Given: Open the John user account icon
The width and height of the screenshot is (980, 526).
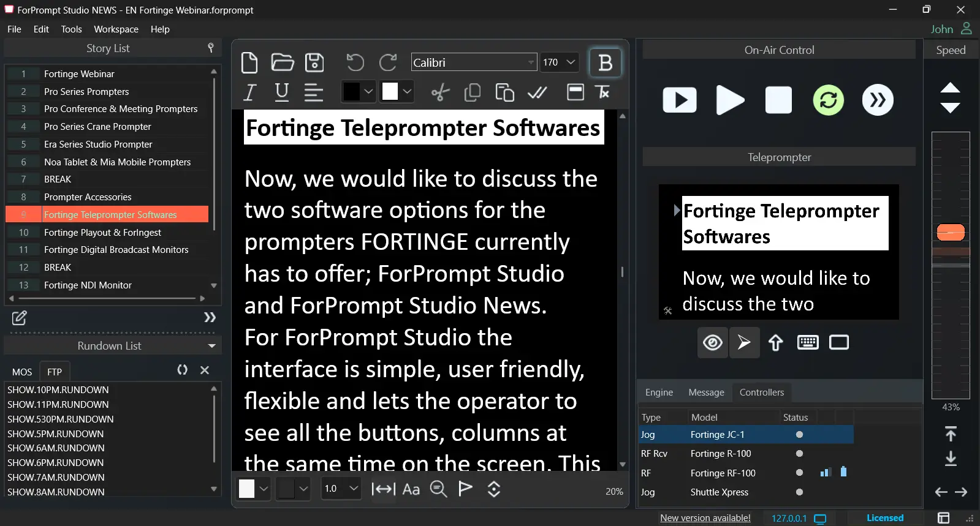Looking at the screenshot, I should pyautogui.click(x=967, y=29).
